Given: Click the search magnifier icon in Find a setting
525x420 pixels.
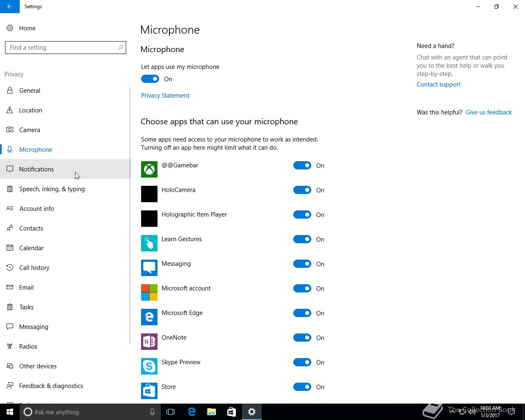Looking at the screenshot, I should pyautogui.click(x=121, y=48).
